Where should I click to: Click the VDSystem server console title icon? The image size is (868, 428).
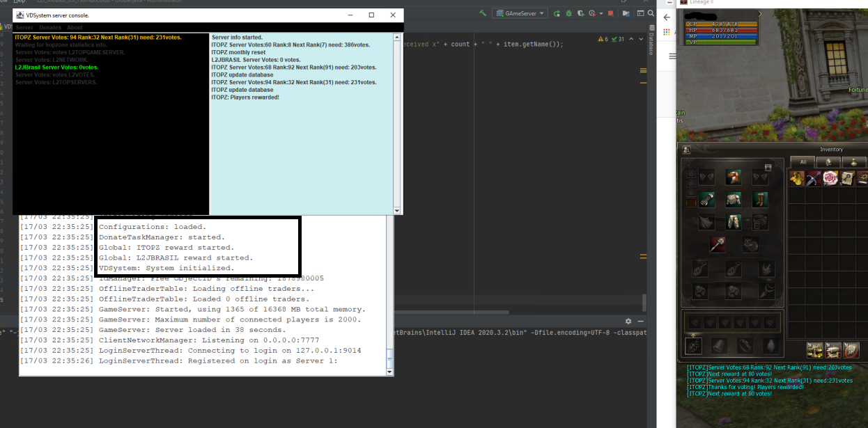tap(20, 15)
